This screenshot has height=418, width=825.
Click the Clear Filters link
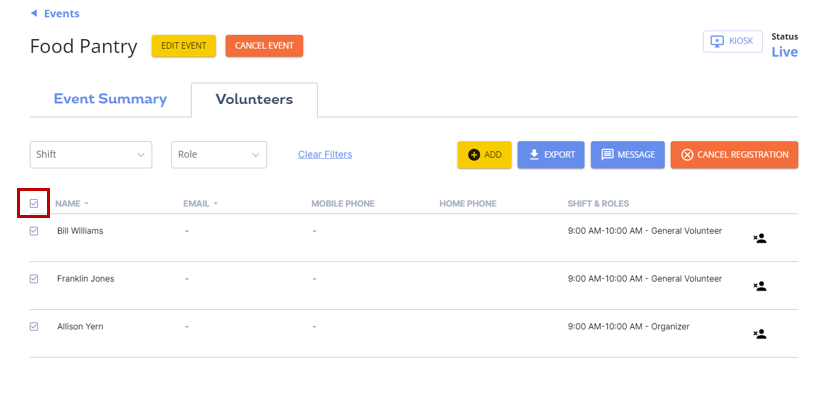pyautogui.click(x=325, y=155)
